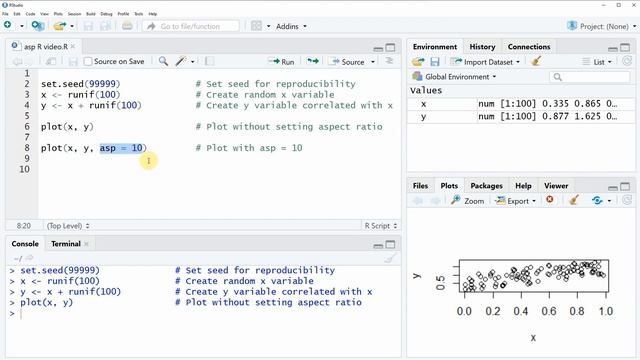Click the clear environment objects broom icon
This screenshot has width=640, height=360.
click(536, 61)
